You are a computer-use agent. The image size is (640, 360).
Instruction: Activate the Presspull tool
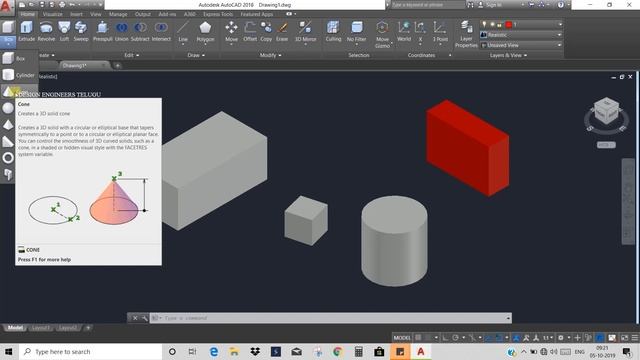click(102, 31)
